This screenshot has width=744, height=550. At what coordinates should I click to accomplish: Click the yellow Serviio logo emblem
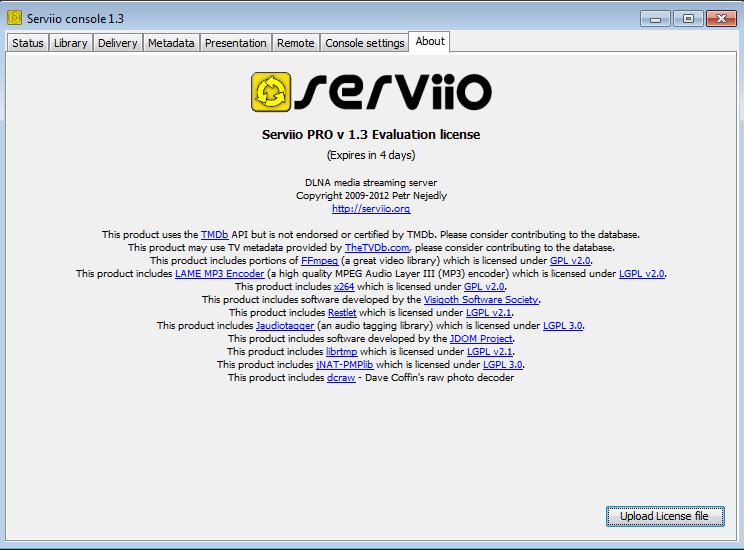click(271, 92)
